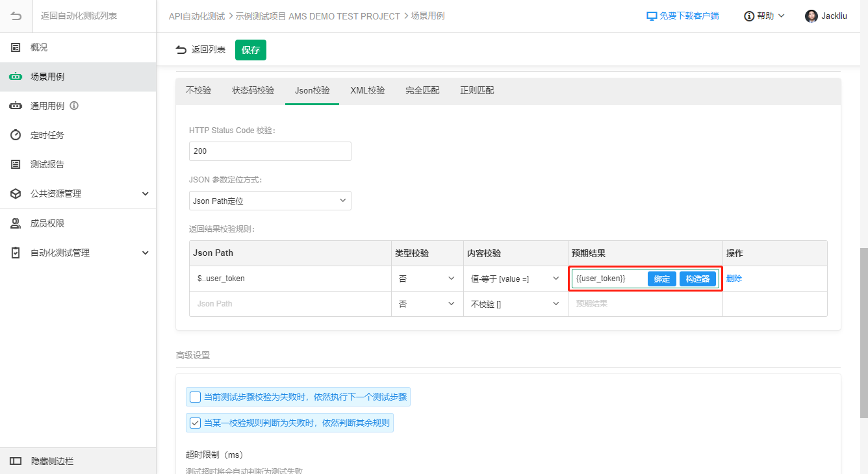
Task: Open the Json Path定位 dropdown
Action: pyautogui.click(x=270, y=201)
